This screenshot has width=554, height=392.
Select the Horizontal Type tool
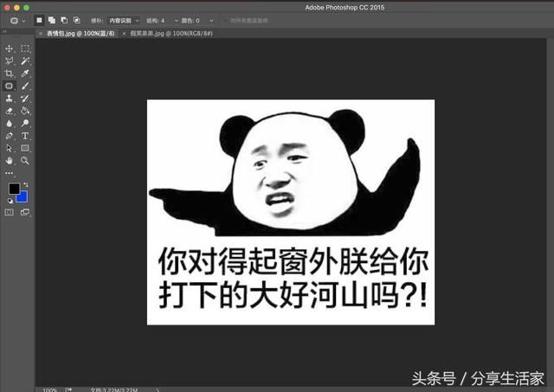[25, 136]
